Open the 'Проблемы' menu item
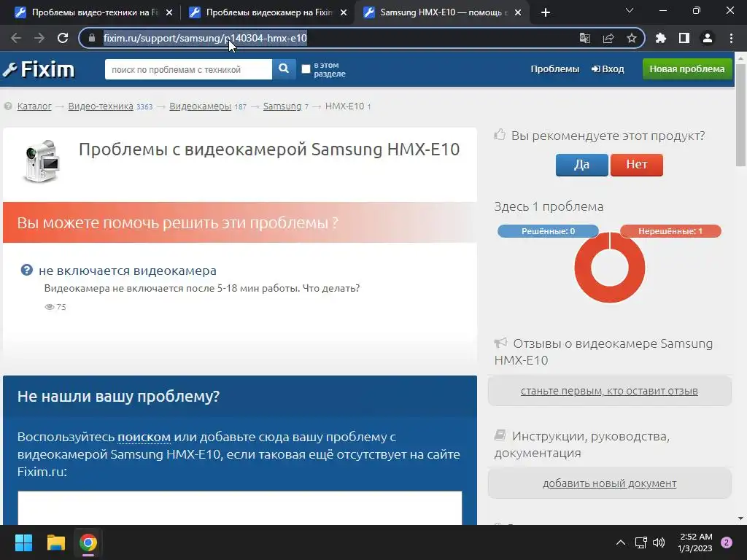Viewport: 747px width, 560px height. click(x=555, y=69)
